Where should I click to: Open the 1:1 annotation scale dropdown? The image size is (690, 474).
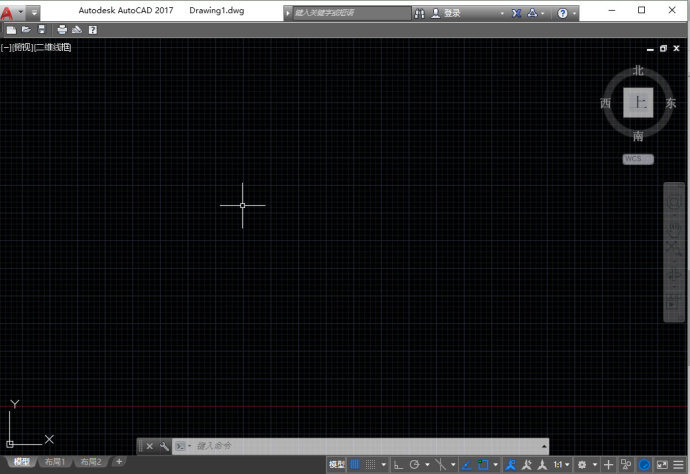point(562,464)
